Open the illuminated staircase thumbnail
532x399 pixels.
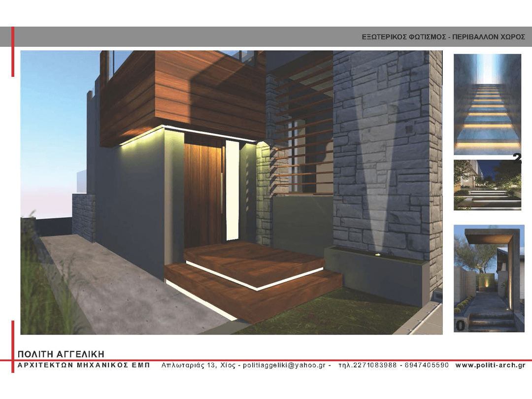pos(487,104)
